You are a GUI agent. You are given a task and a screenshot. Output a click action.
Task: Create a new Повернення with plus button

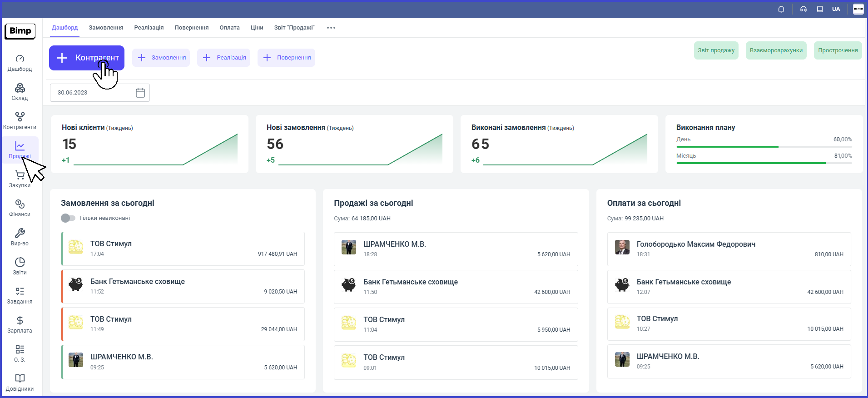pos(286,58)
